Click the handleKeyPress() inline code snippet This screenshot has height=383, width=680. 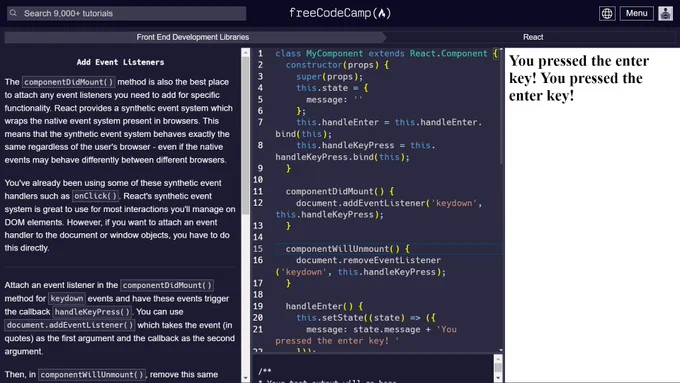[92, 312]
